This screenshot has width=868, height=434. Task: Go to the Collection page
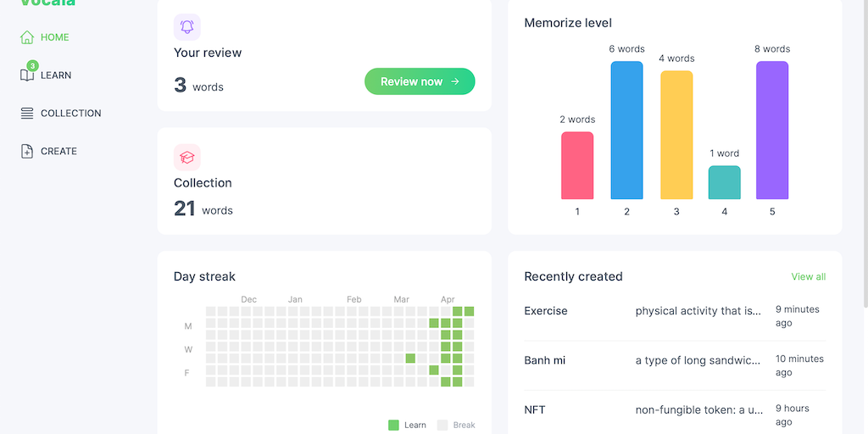click(x=70, y=114)
